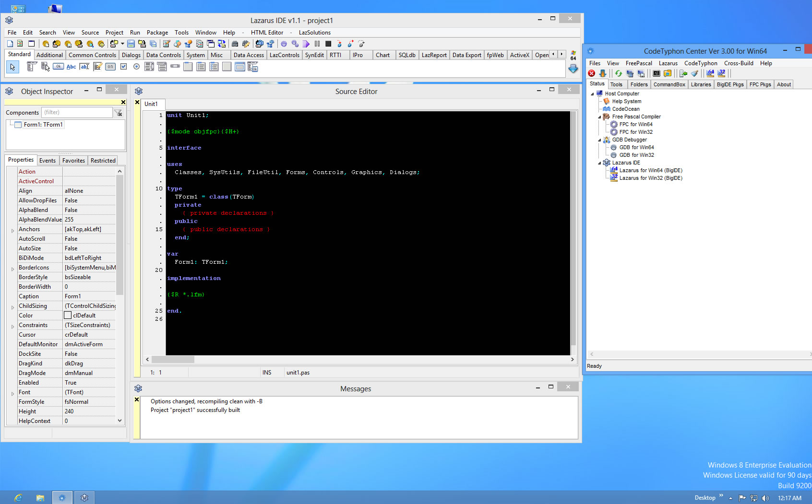Select the TEdit component in palette
The width and height of the screenshot is (812, 504).
click(x=84, y=67)
